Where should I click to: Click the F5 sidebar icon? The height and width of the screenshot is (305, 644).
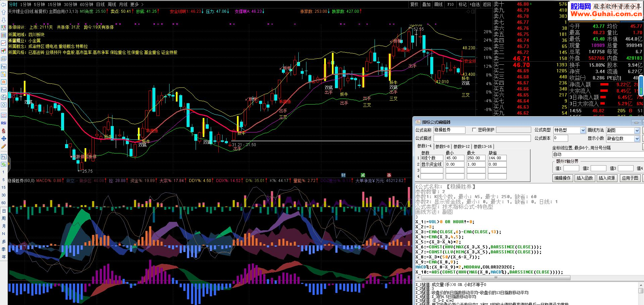4,157
